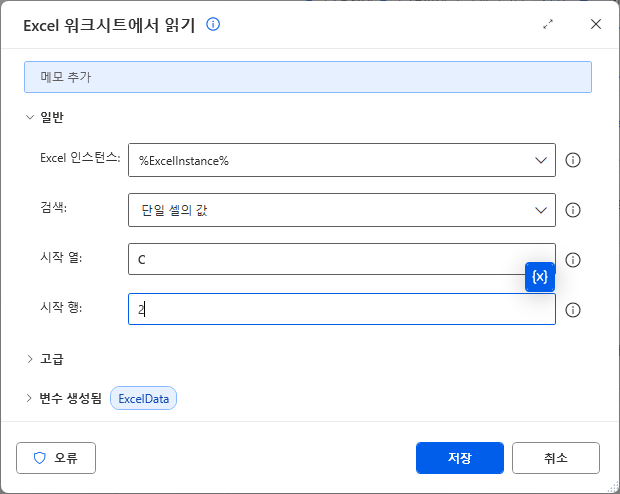Viewport: 620px width, 494px height.
Task: Collapse the 일반 section
Action: point(30,117)
